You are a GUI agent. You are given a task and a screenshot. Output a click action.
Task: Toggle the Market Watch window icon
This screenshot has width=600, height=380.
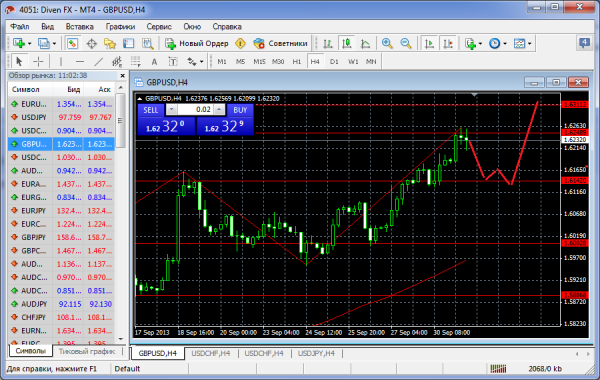(x=72, y=43)
